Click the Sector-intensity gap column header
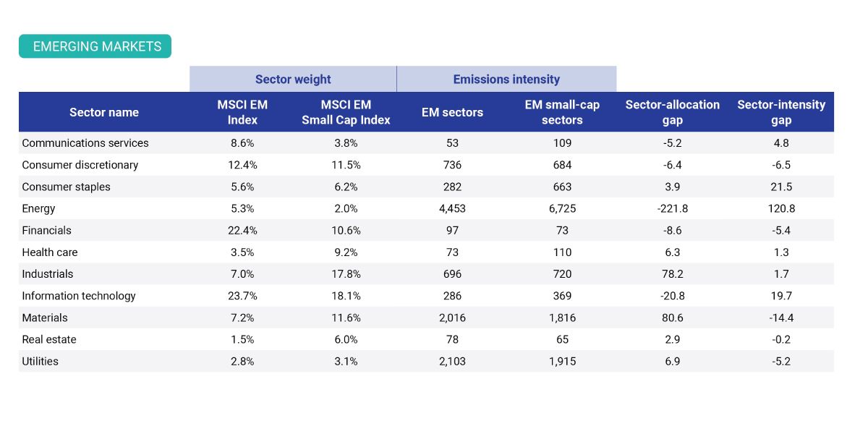868x434 pixels. pyautogui.click(x=781, y=112)
